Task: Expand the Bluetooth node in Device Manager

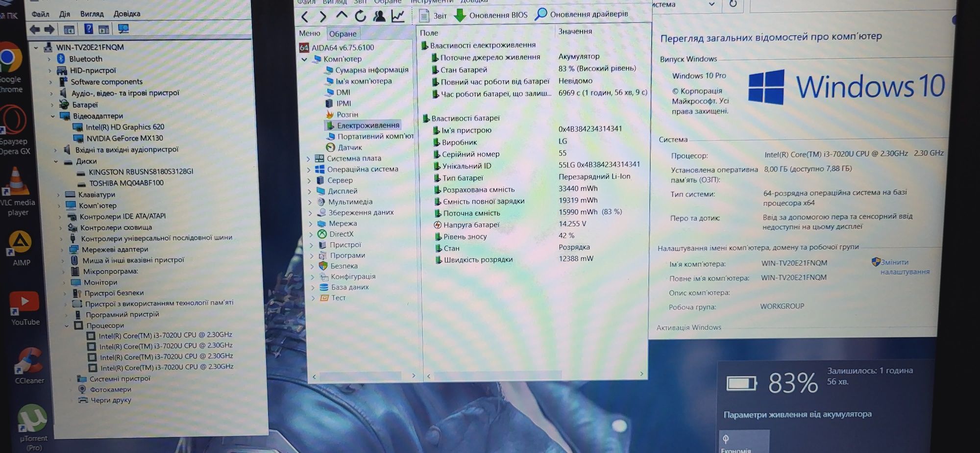Action: click(49, 59)
